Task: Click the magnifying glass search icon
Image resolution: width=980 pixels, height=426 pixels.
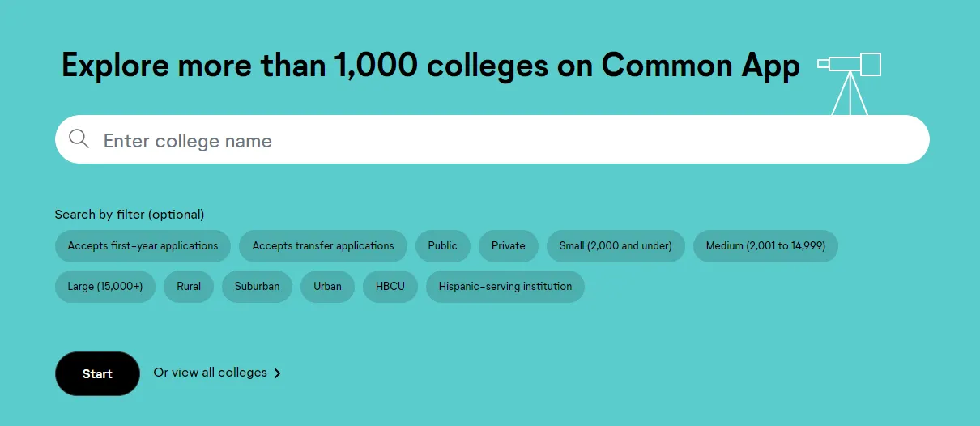Action: coord(79,139)
